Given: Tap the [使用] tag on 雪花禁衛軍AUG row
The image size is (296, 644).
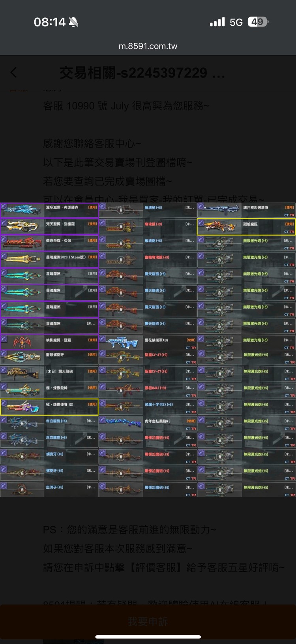Looking at the screenshot, I should point(191,340).
